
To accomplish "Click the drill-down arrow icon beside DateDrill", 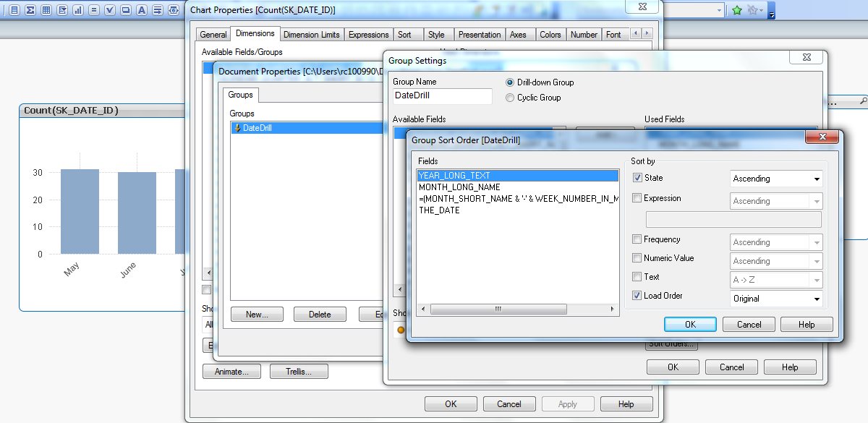I will (237, 128).
